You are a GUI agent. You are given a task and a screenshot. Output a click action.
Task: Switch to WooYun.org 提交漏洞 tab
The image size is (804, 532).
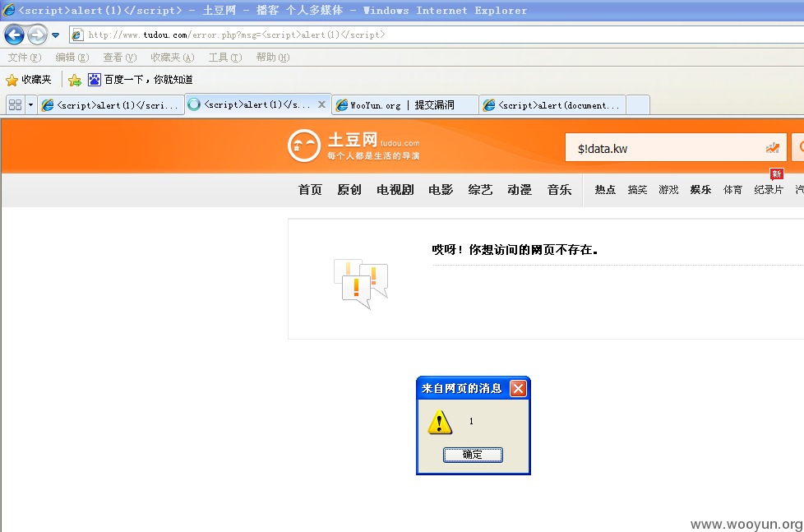tap(405, 105)
